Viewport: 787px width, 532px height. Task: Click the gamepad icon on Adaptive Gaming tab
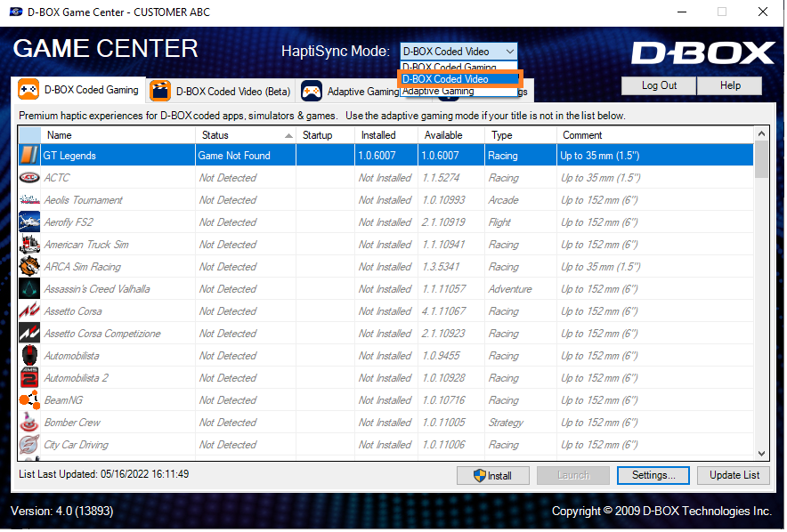311,90
